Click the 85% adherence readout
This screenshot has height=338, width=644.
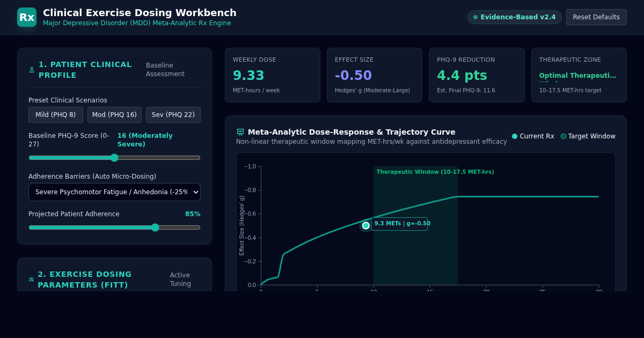coord(193,214)
